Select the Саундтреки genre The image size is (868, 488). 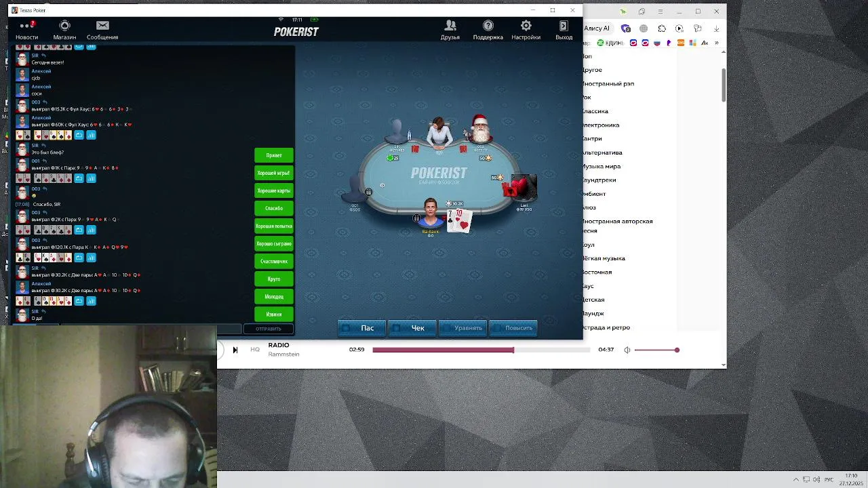click(x=599, y=180)
